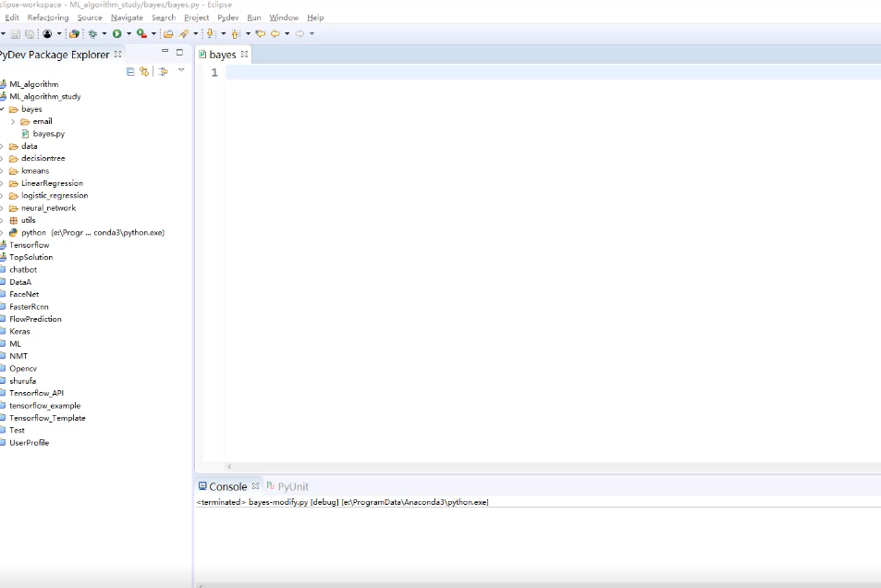The image size is (881, 588).
Task: Click the Open Type folder toolbar icon
Action: [x=168, y=34]
